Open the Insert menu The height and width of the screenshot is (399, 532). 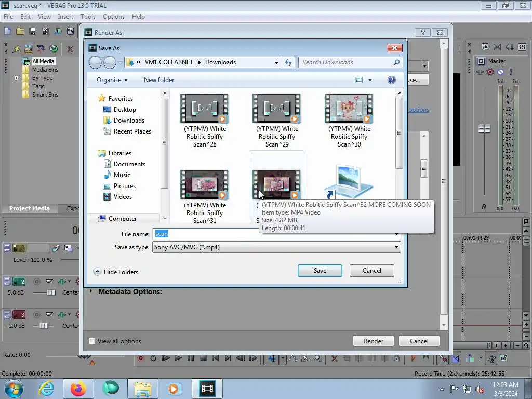[65, 16]
